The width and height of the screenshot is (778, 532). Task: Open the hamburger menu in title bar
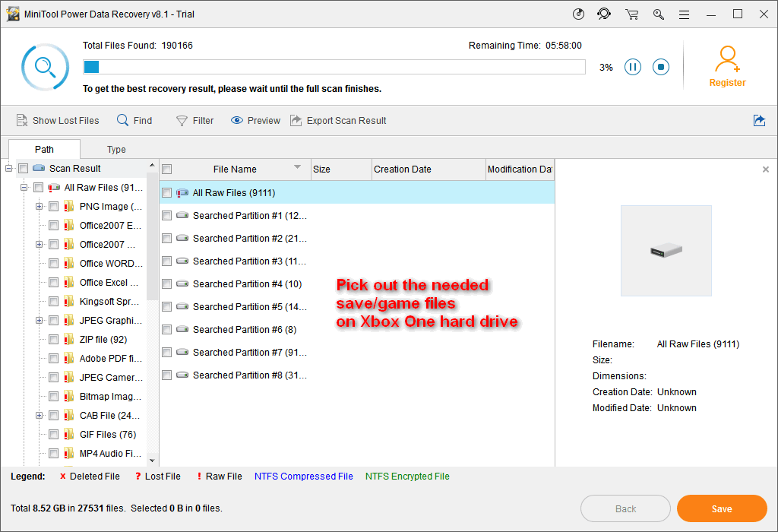[x=685, y=14]
